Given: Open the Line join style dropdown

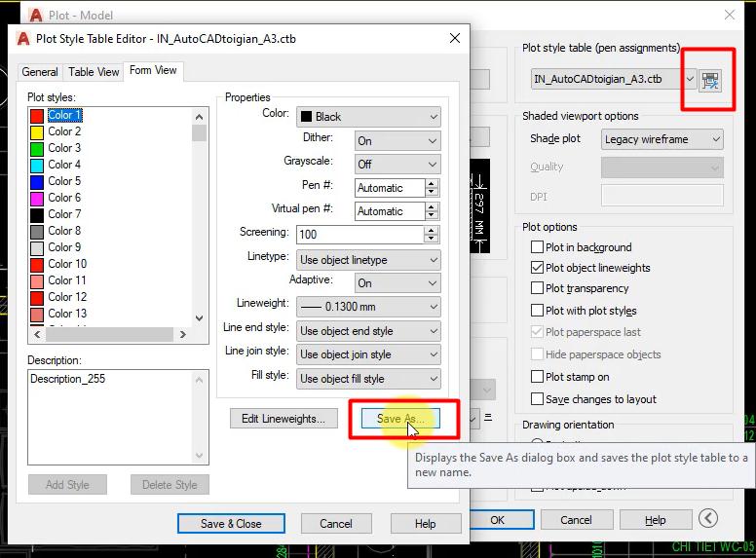Looking at the screenshot, I should tap(368, 354).
